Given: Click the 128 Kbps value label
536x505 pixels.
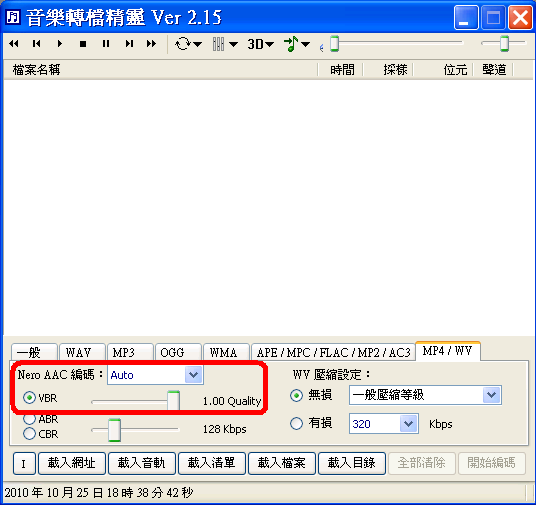Looking at the screenshot, I should pos(225,429).
